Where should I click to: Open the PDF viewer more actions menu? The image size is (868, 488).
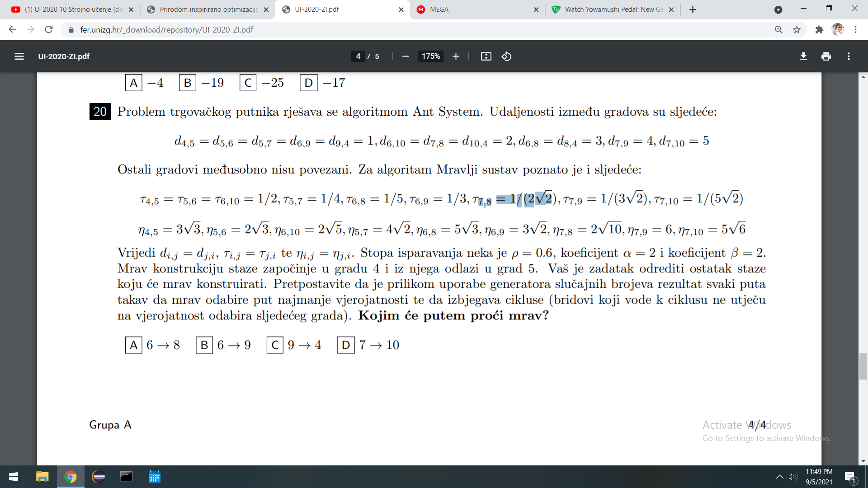849,56
